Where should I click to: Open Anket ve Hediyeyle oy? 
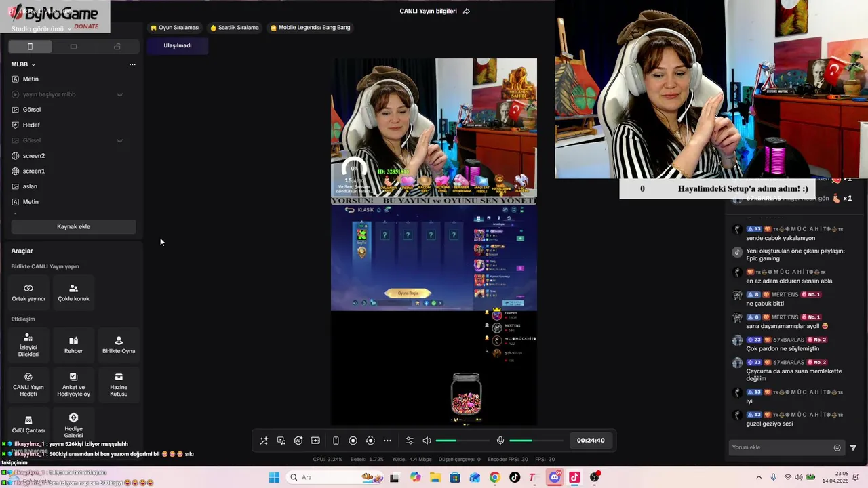click(73, 384)
